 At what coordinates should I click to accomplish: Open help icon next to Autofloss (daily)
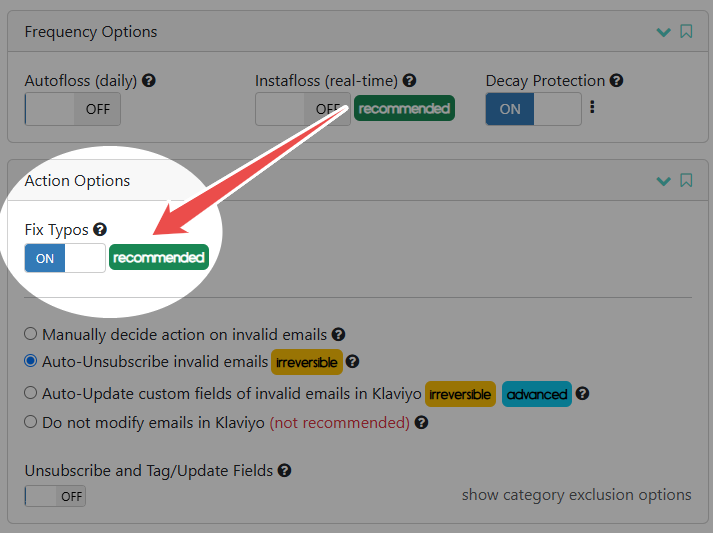tap(149, 80)
